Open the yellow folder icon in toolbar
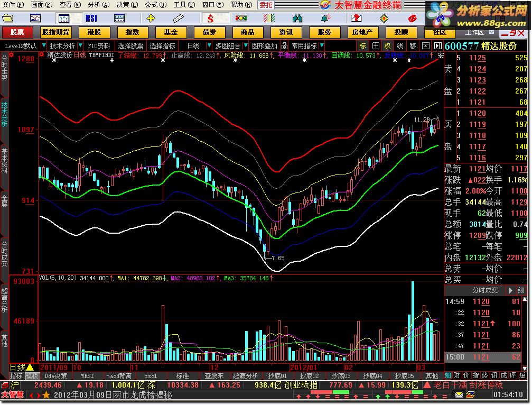The height and width of the screenshot is (405, 532). [x=7, y=19]
